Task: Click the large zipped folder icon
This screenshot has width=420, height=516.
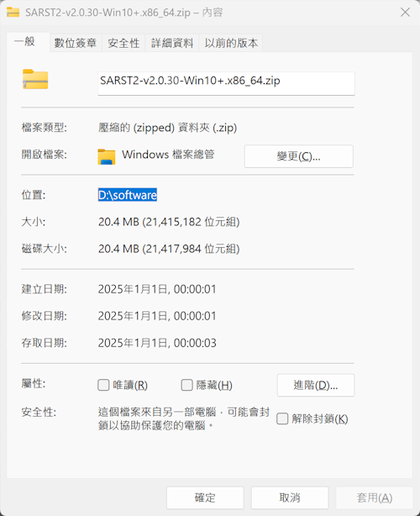Action: [x=35, y=79]
